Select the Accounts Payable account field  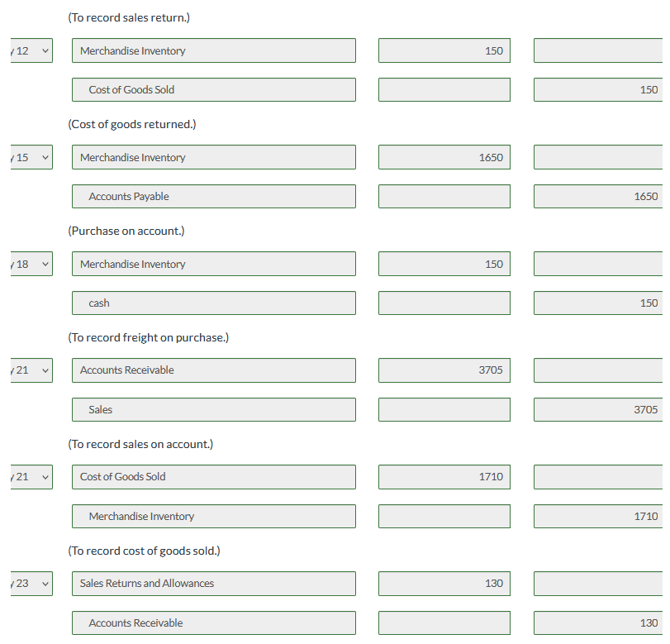coord(213,196)
